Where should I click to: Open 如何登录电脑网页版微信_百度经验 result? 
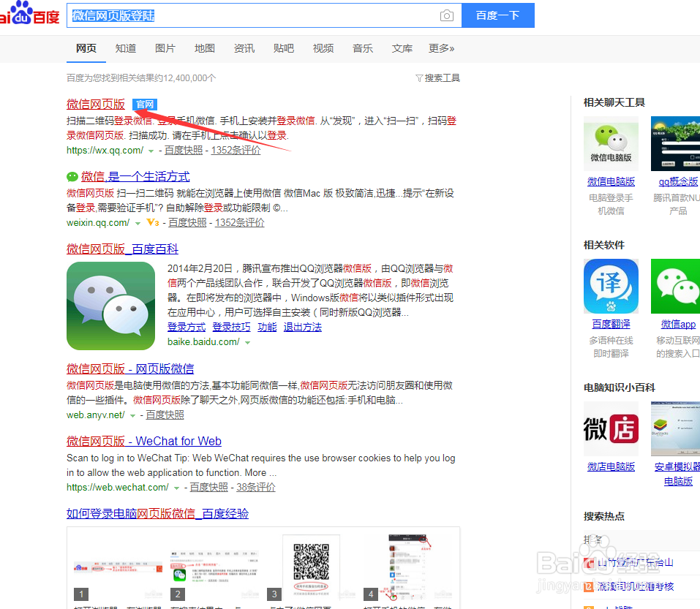point(157,513)
